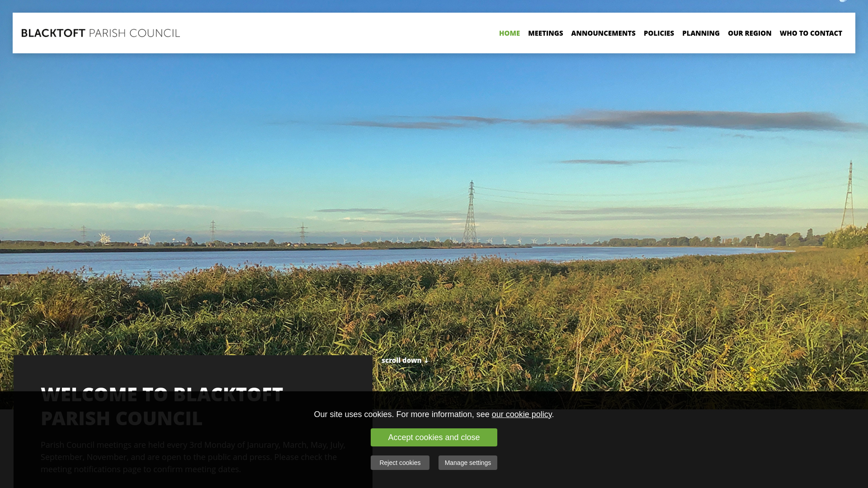Open the Announcements menu item
The image size is (868, 488).
603,33
